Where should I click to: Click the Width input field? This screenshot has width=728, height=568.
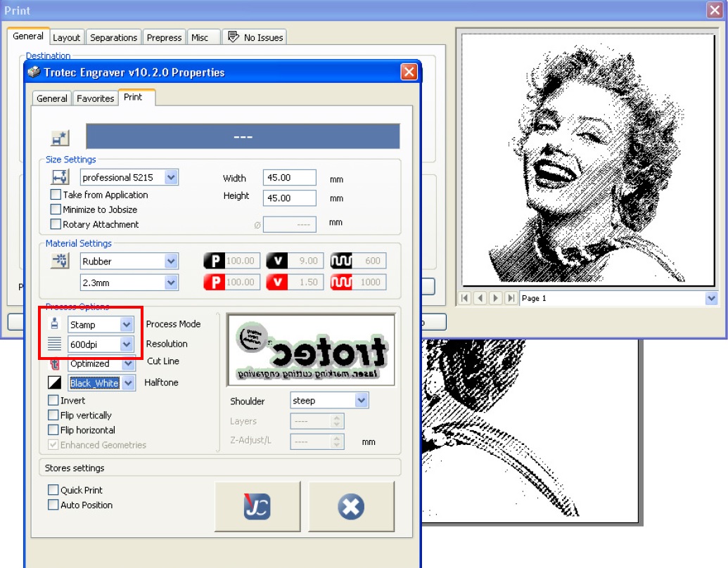[x=289, y=179]
